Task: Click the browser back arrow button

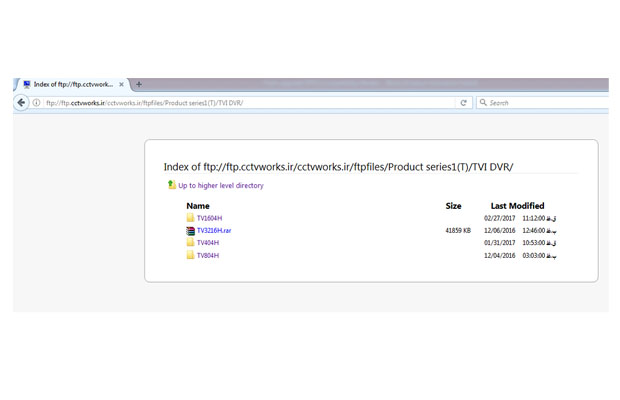Action: (21, 103)
